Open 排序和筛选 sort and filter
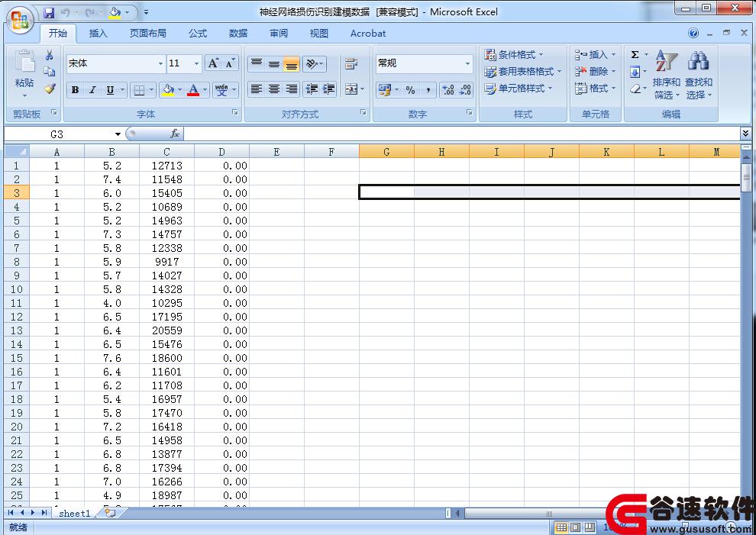 tap(667, 75)
